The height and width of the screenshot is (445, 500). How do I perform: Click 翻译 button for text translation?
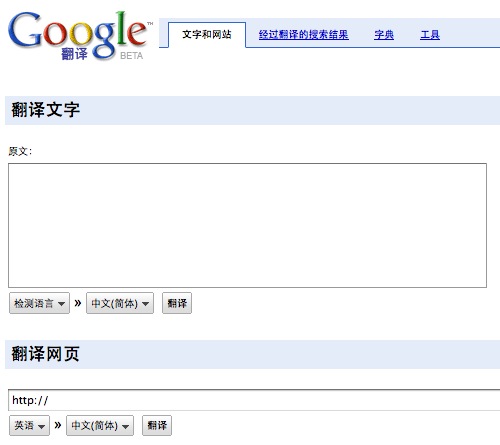177,303
